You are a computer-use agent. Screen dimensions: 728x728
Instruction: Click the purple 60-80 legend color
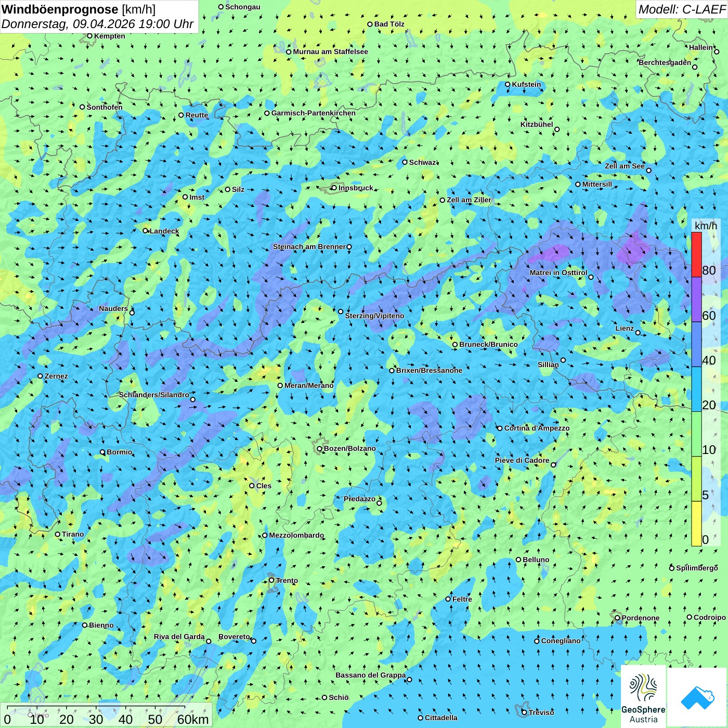[696, 300]
